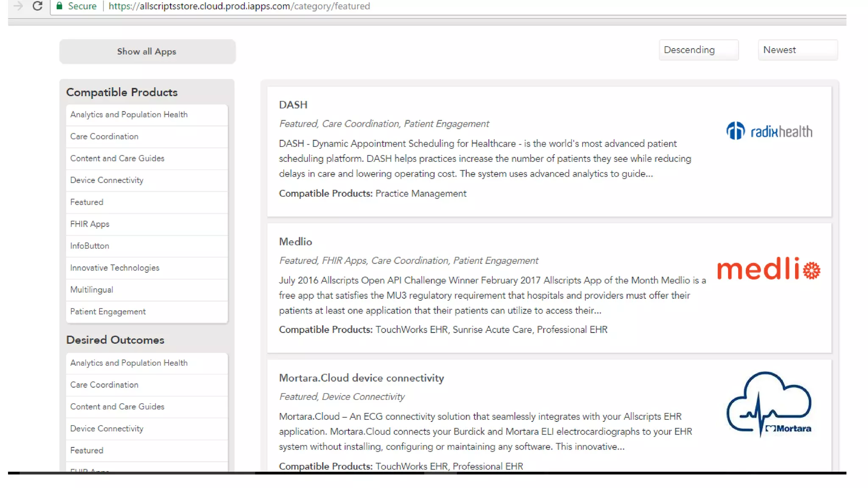Click the Mortara cloud logo
This screenshot has height=488, width=868.
(769, 404)
